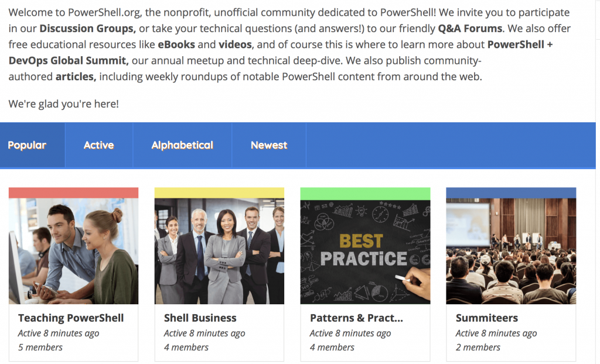Switch to the Active tab
600x364 pixels.
point(98,145)
